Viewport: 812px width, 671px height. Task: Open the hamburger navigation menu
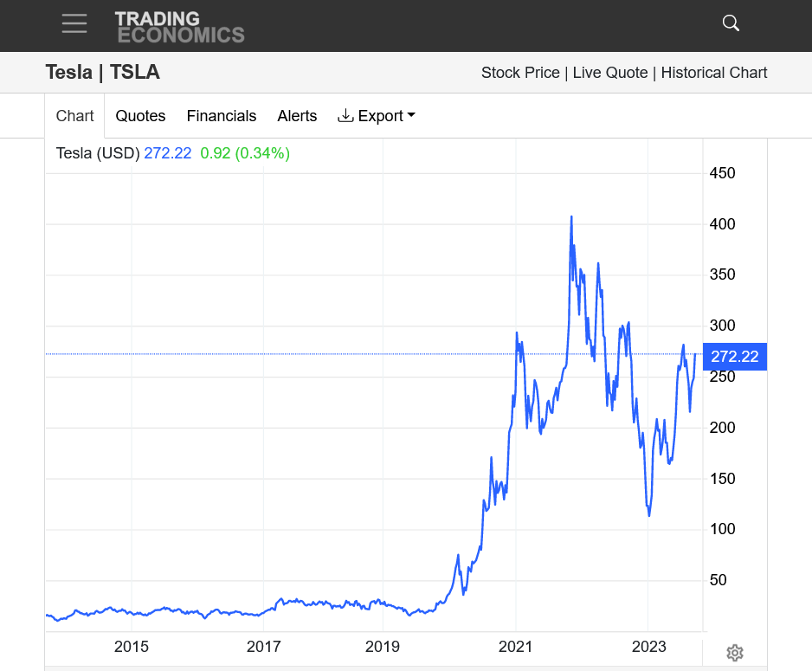(x=74, y=23)
